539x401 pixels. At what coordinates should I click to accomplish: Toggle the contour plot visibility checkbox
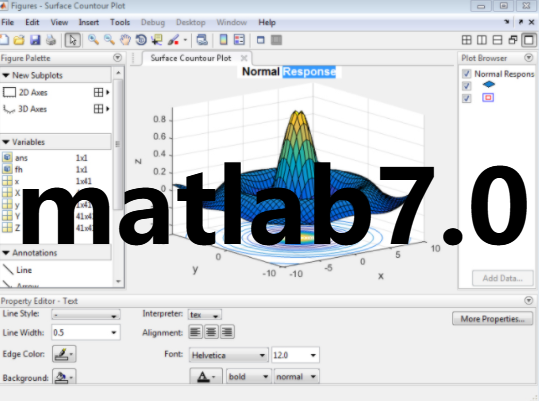(466, 98)
